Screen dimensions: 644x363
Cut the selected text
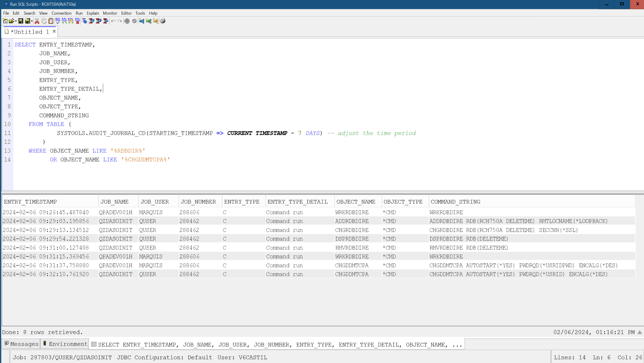click(x=37, y=21)
